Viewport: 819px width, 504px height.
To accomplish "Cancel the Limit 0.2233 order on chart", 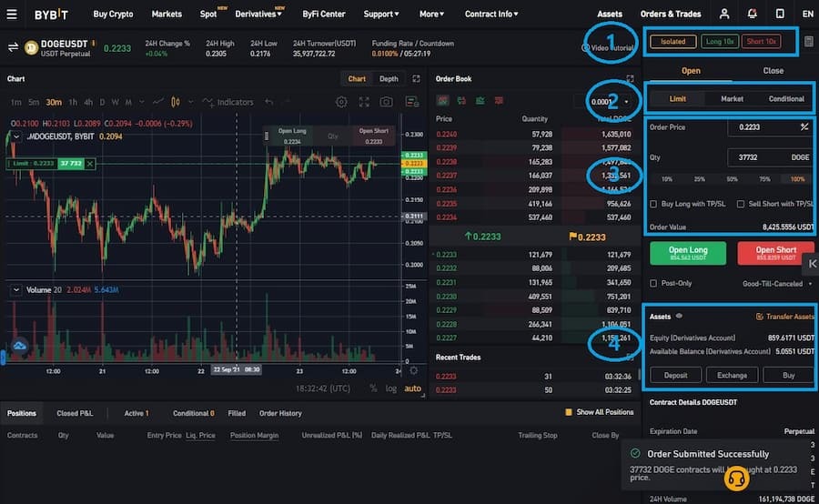I will pyautogui.click(x=90, y=164).
